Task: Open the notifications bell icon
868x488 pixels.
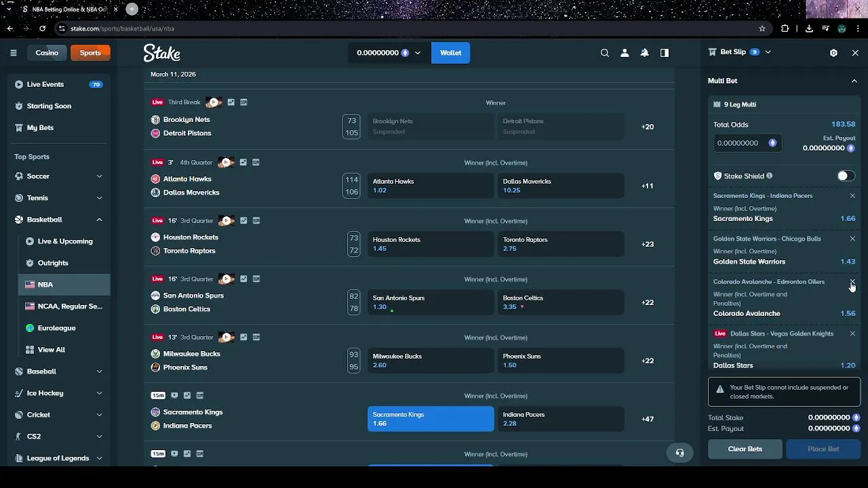Action: tap(645, 53)
